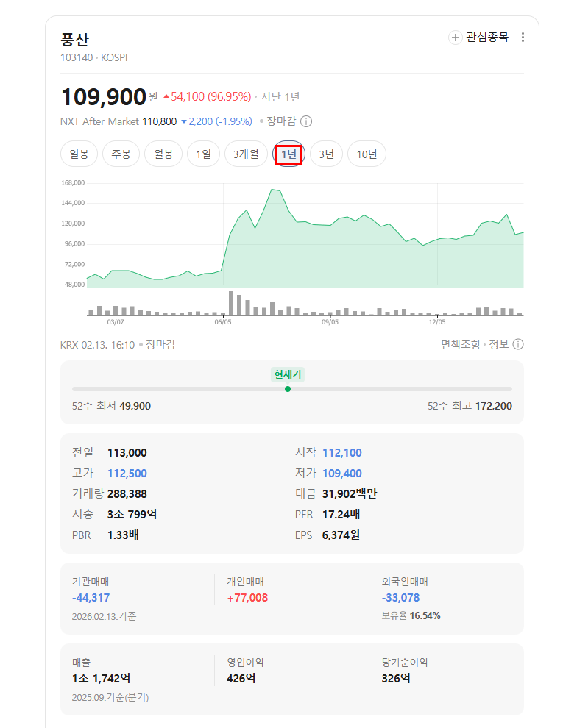This screenshot has height=728, width=577.
Task: Click the change value 54,100 (96.95%)
Action: [211, 96]
